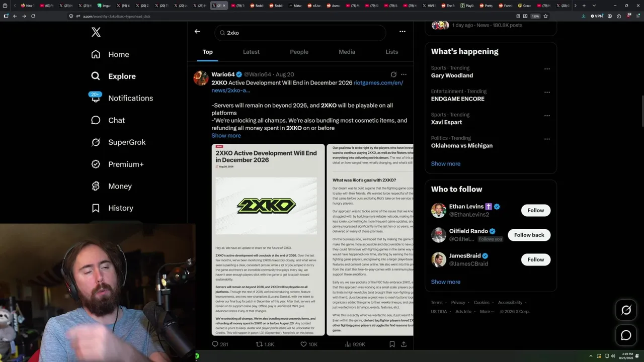
Task: Open the 2XKO logo article image
Action: (x=268, y=240)
